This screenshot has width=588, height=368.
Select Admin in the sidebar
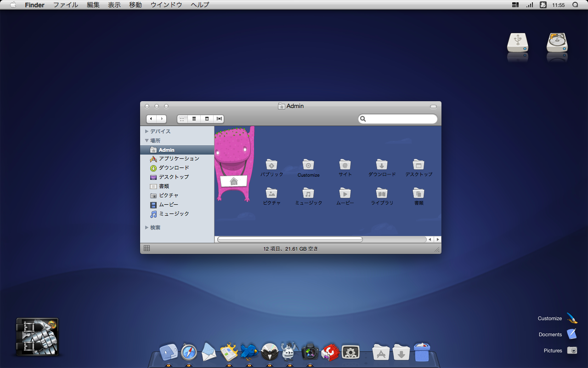click(177, 150)
